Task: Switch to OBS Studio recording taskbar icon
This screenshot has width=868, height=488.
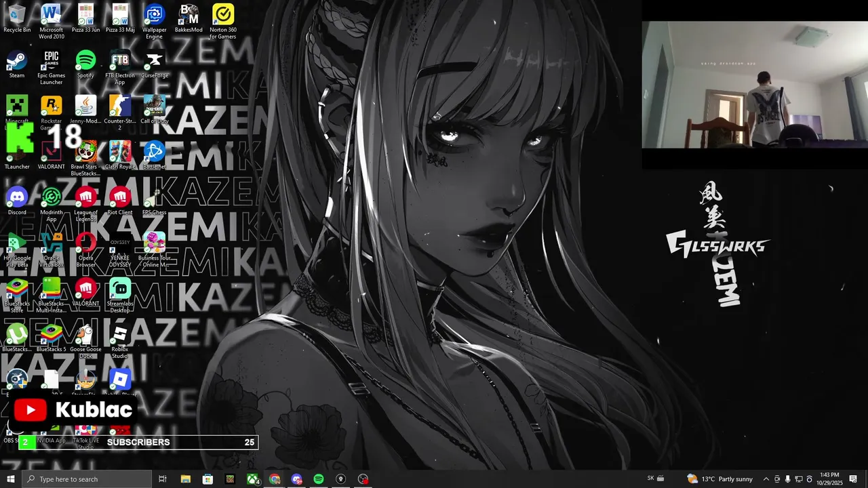Action: [x=363, y=479]
